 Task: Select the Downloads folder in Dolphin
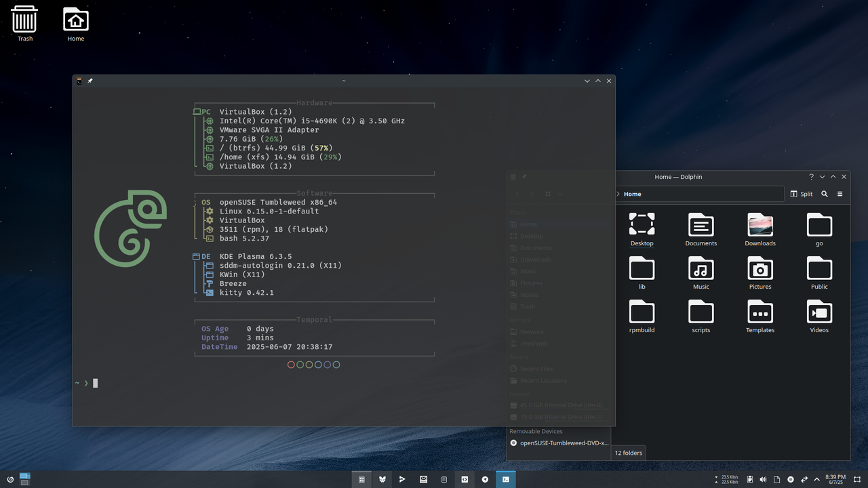click(760, 230)
